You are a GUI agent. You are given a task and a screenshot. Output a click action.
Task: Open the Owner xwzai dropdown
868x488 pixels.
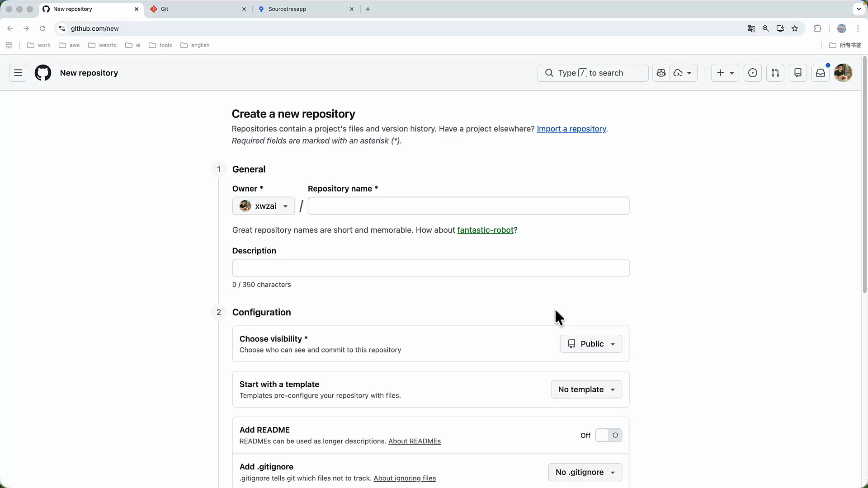coord(264,206)
